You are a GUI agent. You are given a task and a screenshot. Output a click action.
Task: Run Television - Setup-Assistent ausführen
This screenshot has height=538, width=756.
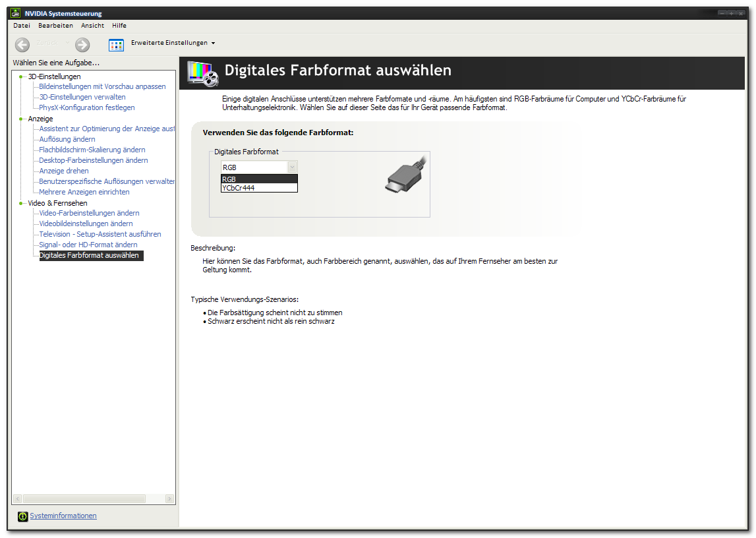[x=100, y=235]
